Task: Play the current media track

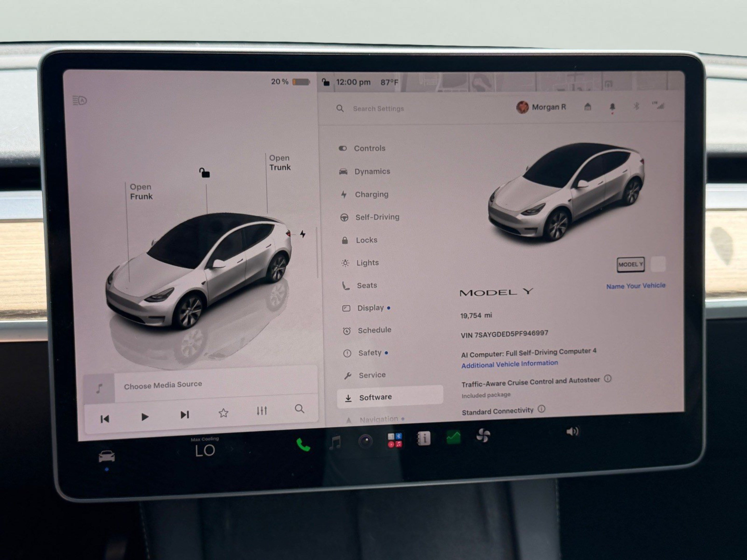Action: coord(145,417)
